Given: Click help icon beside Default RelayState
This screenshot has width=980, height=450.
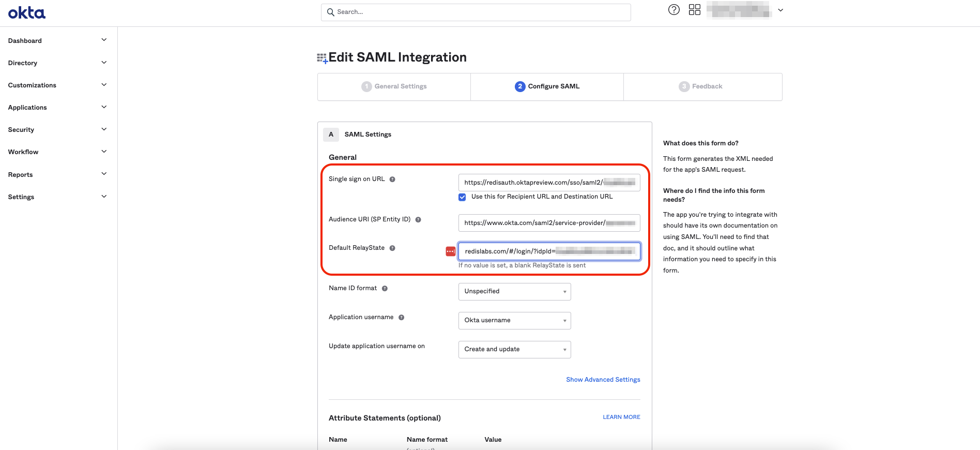Looking at the screenshot, I should [392, 248].
